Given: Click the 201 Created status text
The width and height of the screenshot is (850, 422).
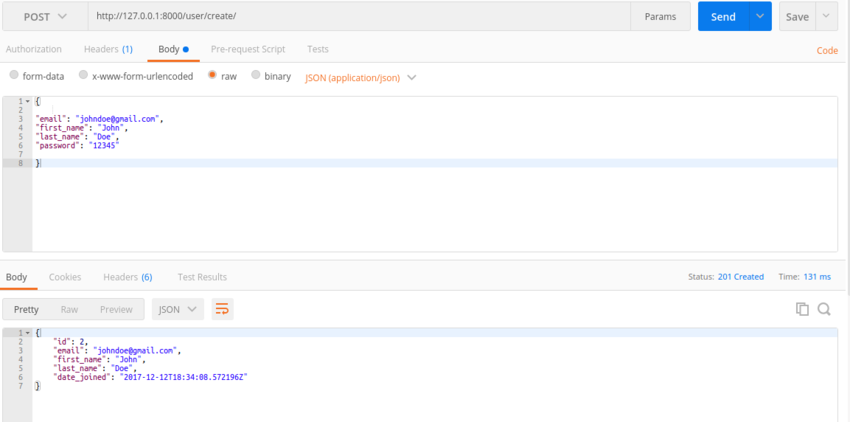Looking at the screenshot, I should [740, 277].
